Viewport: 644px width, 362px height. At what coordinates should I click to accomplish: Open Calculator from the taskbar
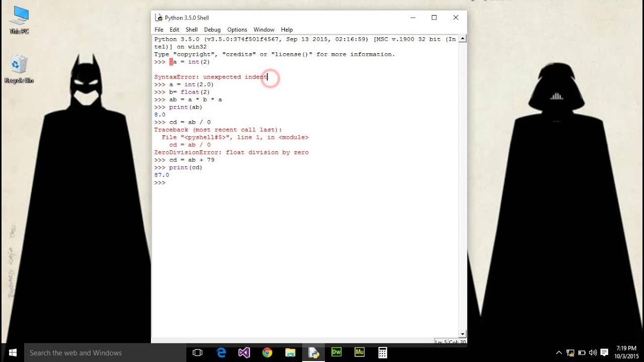[383, 352]
